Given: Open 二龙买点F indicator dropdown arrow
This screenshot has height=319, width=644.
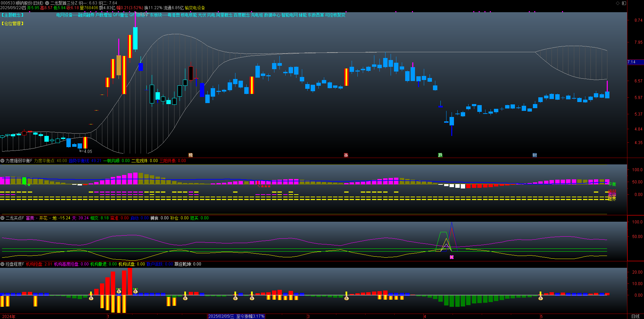Looking at the screenshot, I should click(x=2, y=218).
